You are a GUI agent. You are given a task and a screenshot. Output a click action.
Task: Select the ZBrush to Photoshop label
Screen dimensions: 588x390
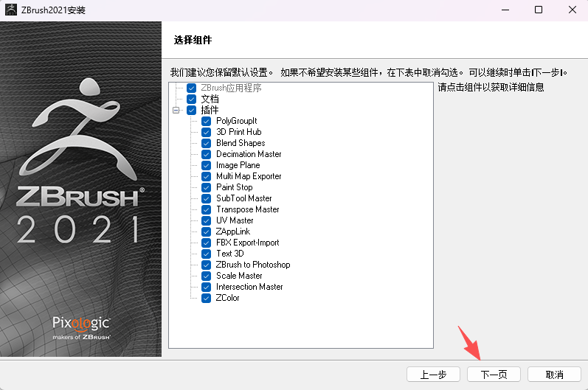coord(253,265)
